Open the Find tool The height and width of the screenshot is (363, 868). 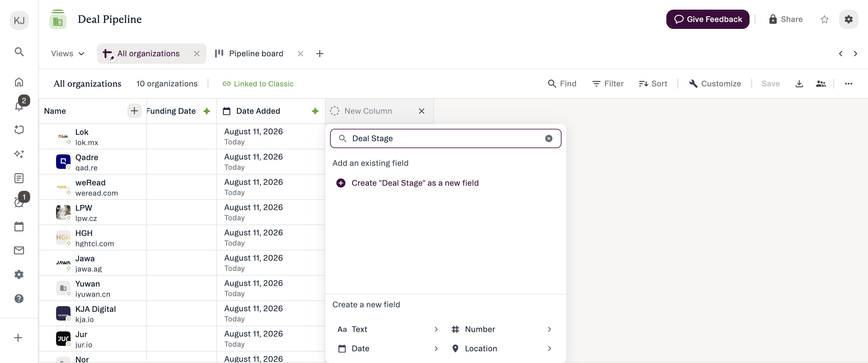click(562, 84)
